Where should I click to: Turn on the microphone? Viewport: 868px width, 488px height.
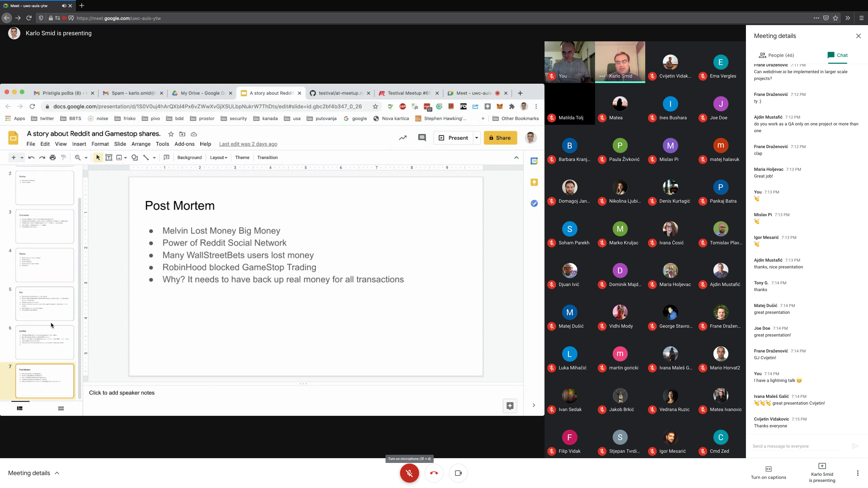point(409,473)
